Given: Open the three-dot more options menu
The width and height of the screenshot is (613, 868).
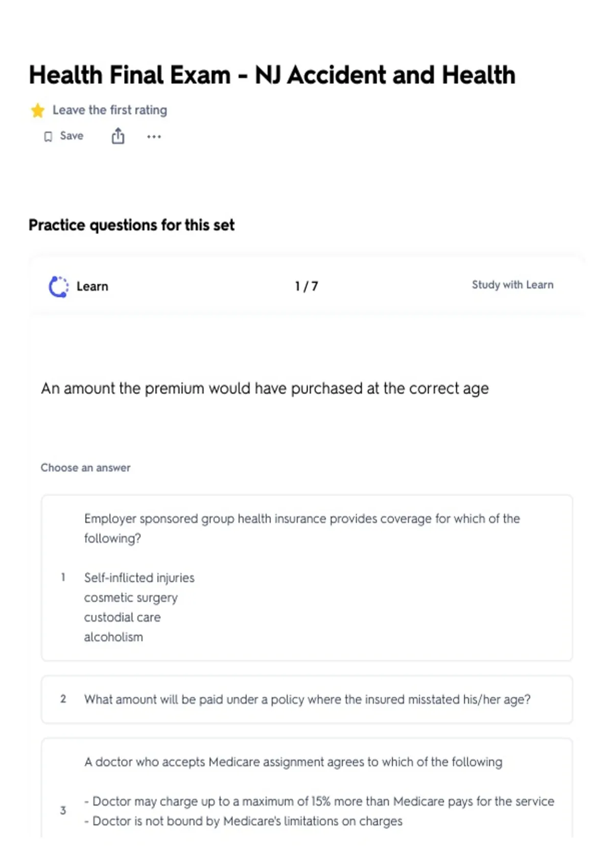Looking at the screenshot, I should click(154, 136).
